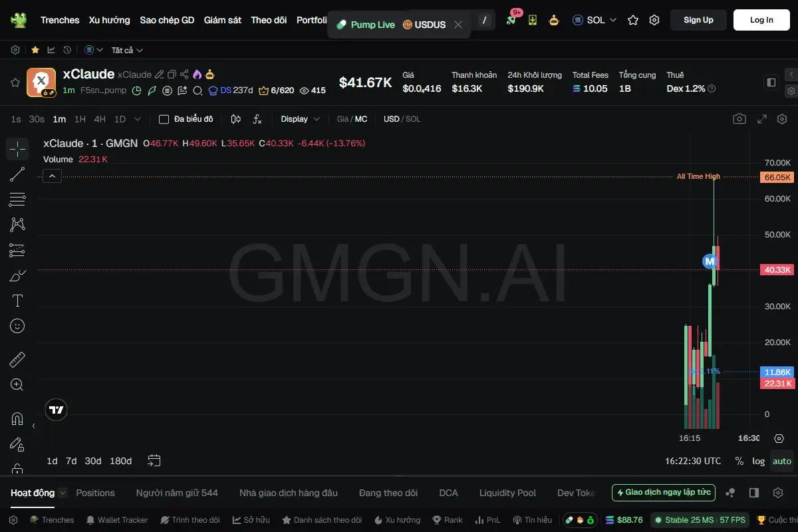Collapse the indicator legend arrow

53,176
